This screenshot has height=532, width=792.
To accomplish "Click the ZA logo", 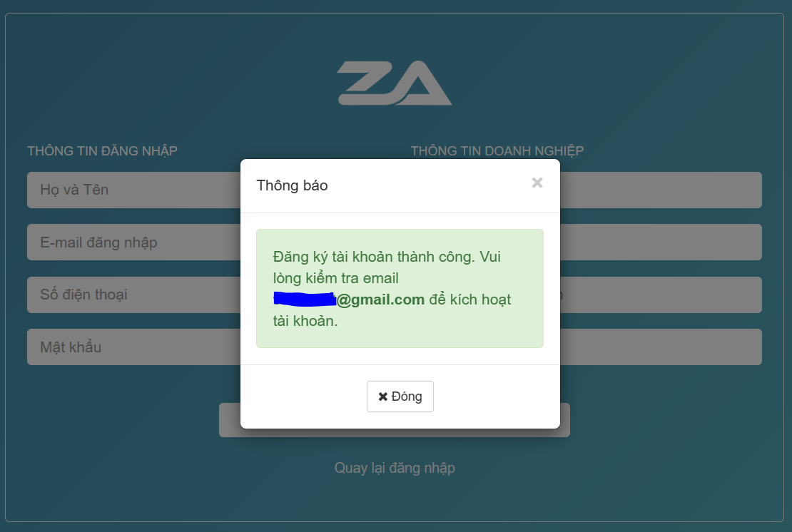I will click(x=395, y=83).
